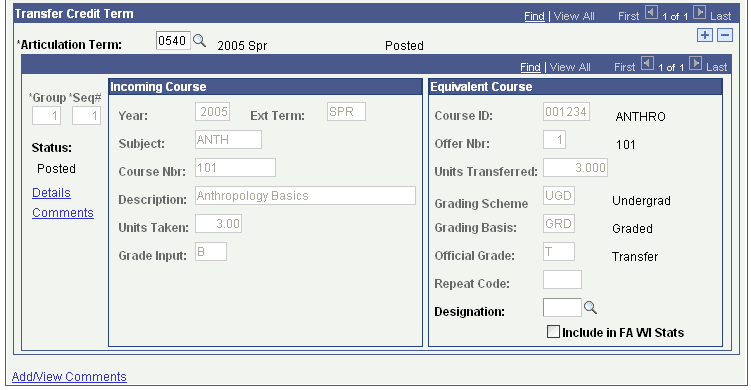The height and width of the screenshot is (390, 751).
Task: Show previous row in Transfer Credit Term header
Action: tap(651, 13)
